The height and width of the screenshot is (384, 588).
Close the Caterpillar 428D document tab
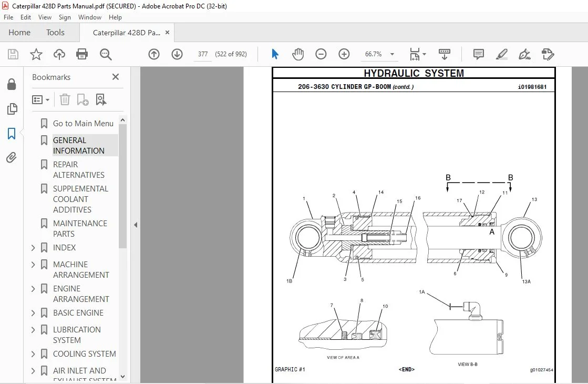tap(167, 33)
